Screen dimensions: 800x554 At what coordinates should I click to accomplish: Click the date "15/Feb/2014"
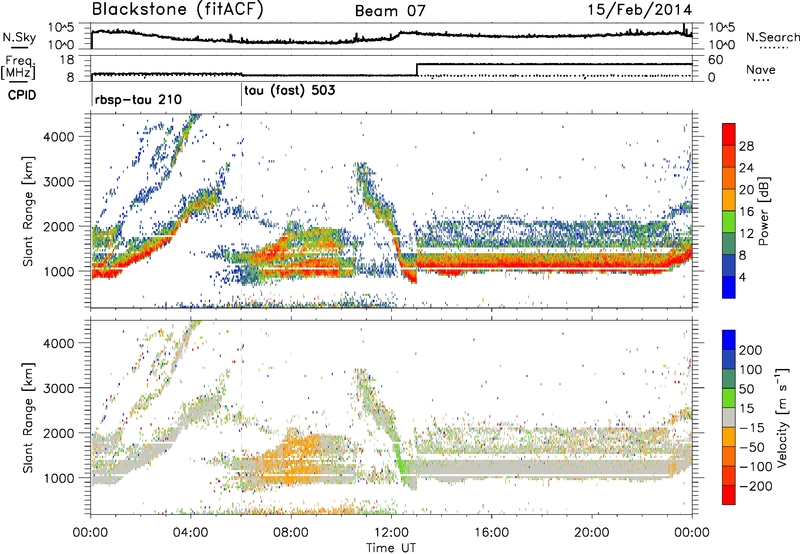[x=640, y=10]
